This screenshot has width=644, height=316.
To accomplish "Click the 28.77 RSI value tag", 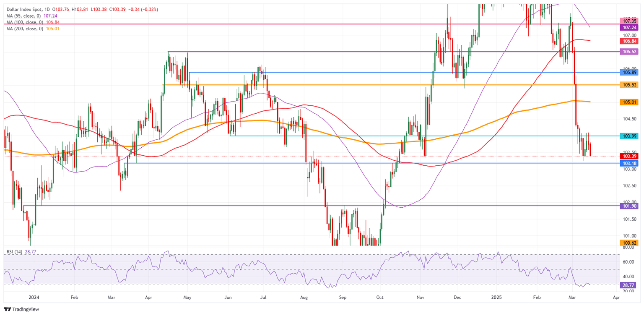I will (x=628, y=285).
